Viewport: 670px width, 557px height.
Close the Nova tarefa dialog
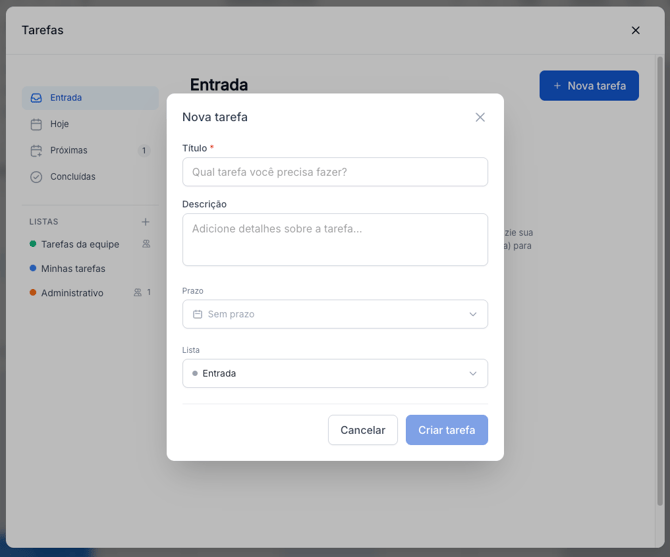(x=480, y=117)
